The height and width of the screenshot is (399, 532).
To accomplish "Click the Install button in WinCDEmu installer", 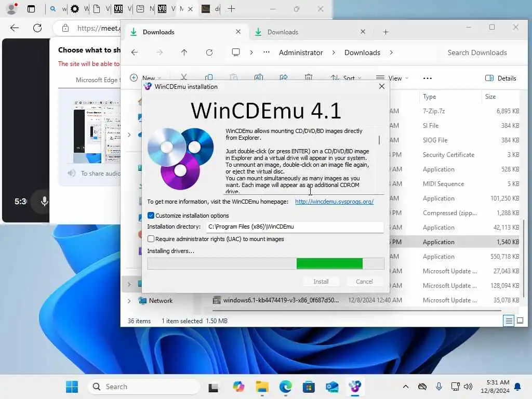I will coord(321,281).
